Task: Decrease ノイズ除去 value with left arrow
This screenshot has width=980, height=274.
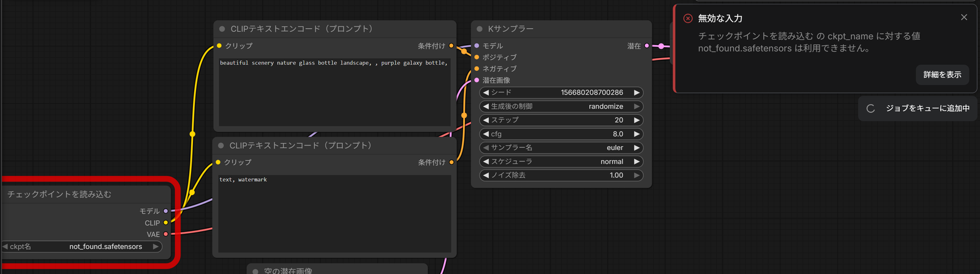Action: click(x=486, y=175)
